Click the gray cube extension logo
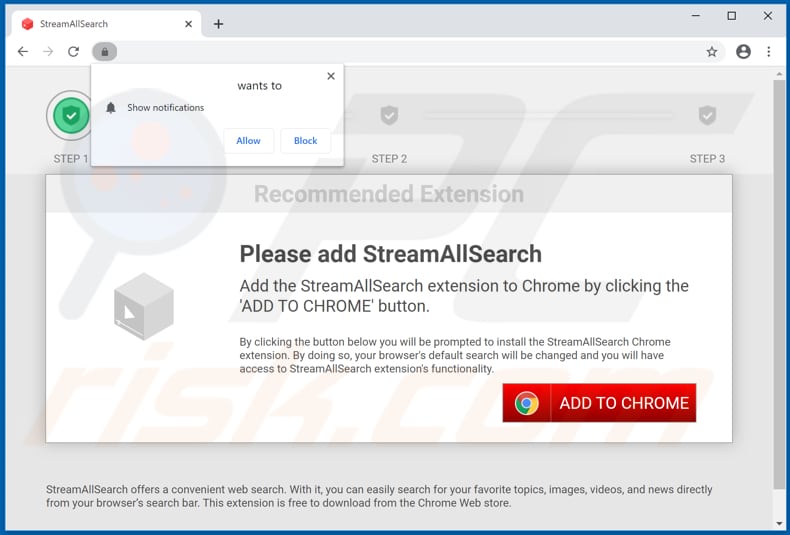The height and width of the screenshot is (535, 790). [144, 306]
